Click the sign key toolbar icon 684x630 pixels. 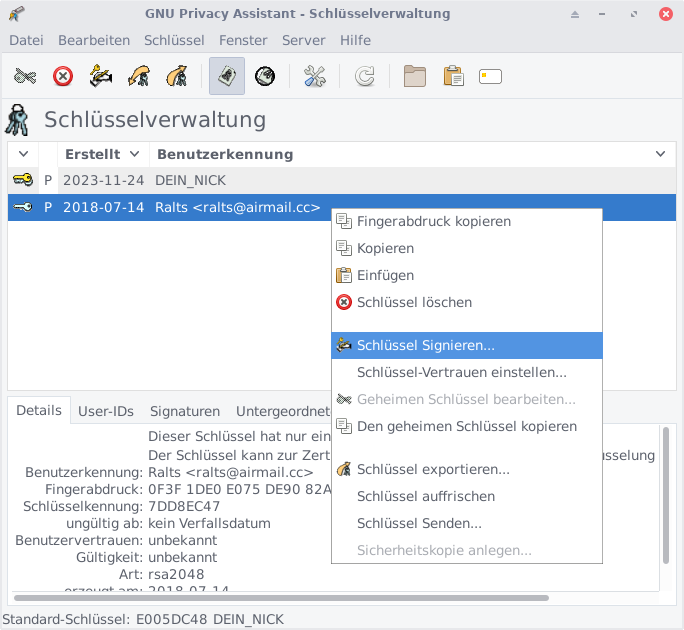[101, 77]
